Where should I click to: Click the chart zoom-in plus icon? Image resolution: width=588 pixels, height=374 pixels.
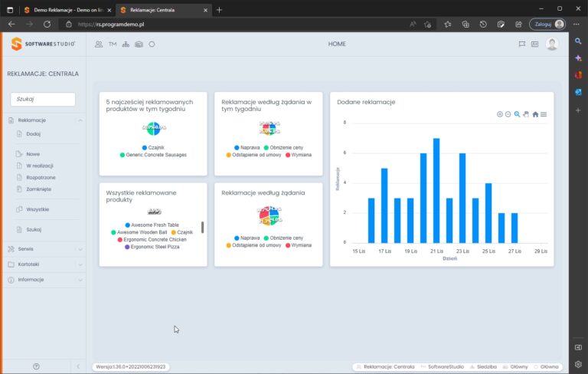pos(499,114)
